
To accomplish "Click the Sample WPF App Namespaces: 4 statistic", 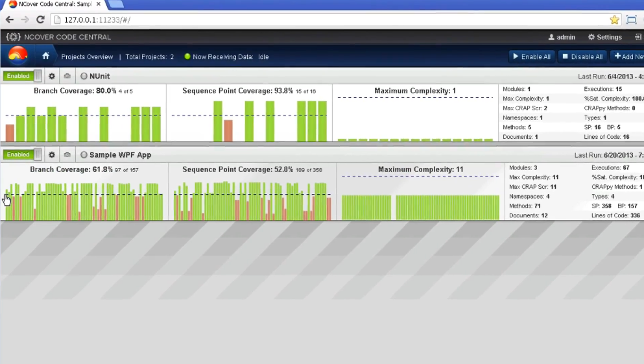I will click(529, 197).
